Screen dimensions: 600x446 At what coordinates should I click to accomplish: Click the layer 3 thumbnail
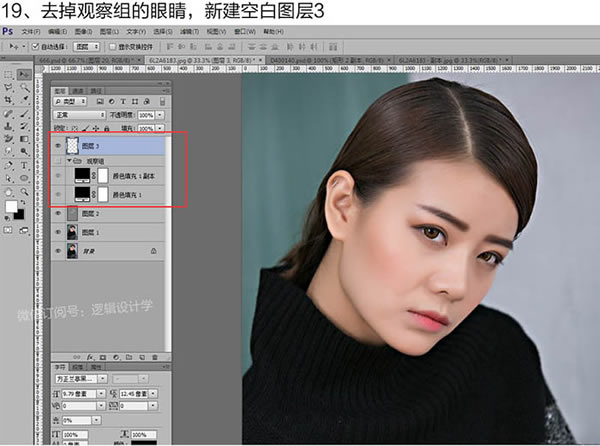point(72,146)
